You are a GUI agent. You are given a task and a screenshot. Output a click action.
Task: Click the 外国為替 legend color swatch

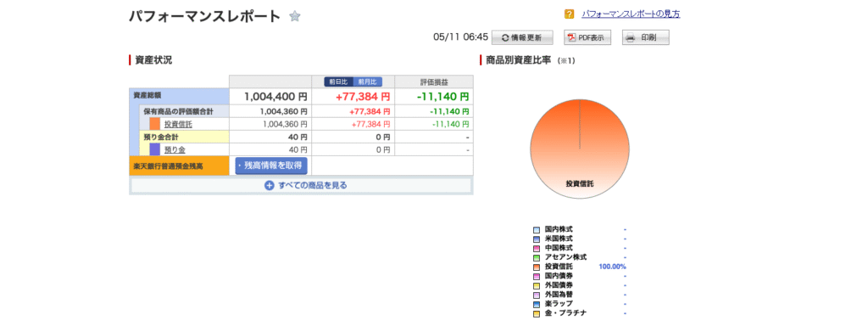click(537, 295)
